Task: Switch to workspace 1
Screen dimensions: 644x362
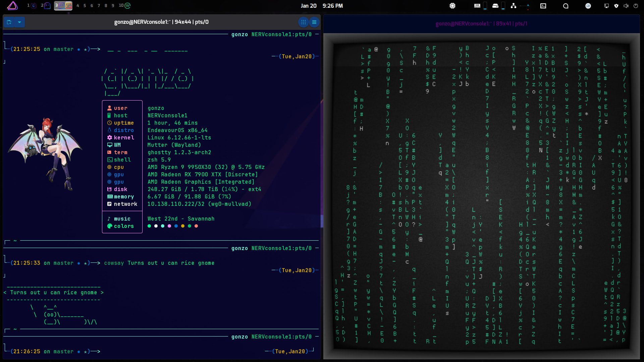Action: 32,6
